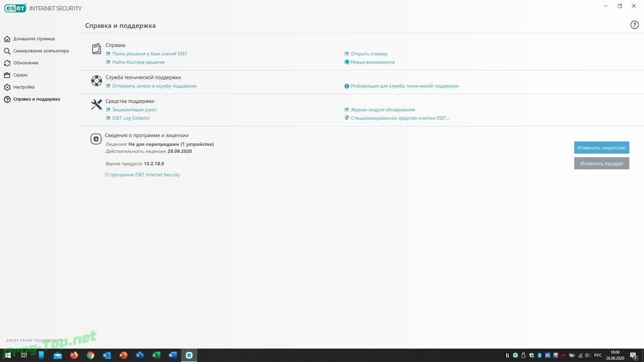
Task: Click the Справка и поддержка page heading
Action: (120, 26)
